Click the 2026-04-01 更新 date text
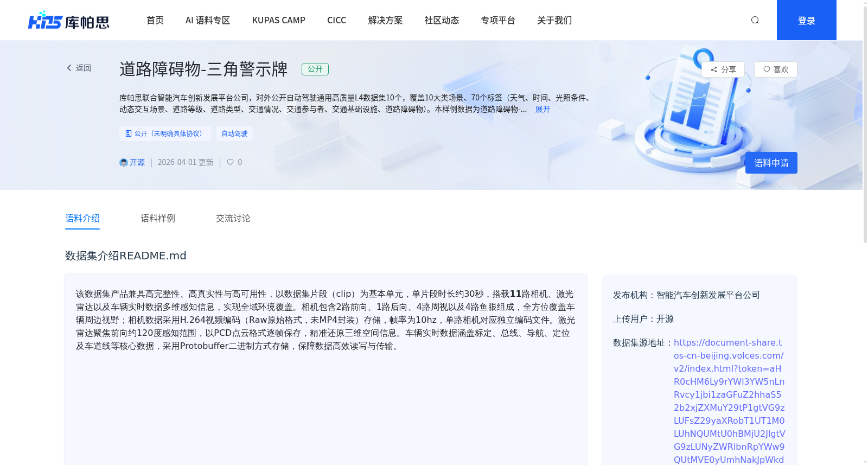 point(186,162)
